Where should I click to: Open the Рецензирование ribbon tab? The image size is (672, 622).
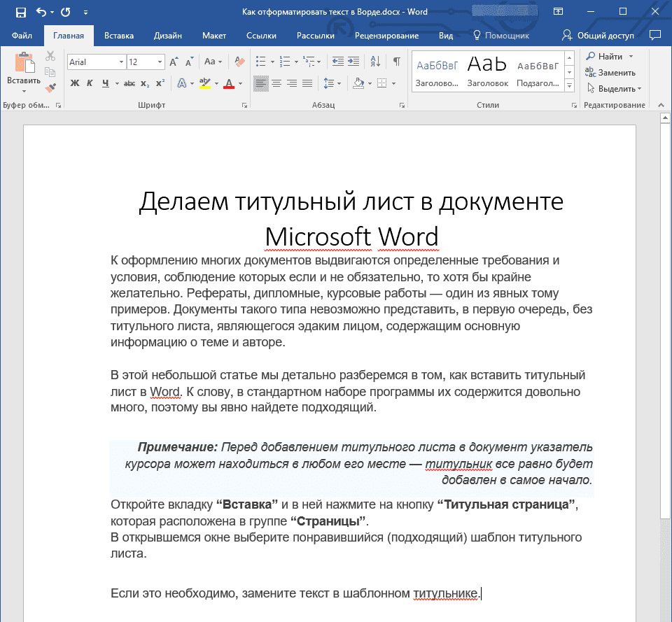tap(387, 35)
